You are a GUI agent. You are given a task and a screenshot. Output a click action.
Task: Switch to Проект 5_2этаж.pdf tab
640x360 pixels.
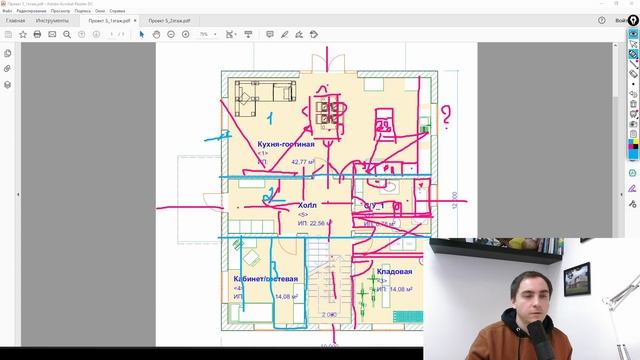[x=169, y=20]
